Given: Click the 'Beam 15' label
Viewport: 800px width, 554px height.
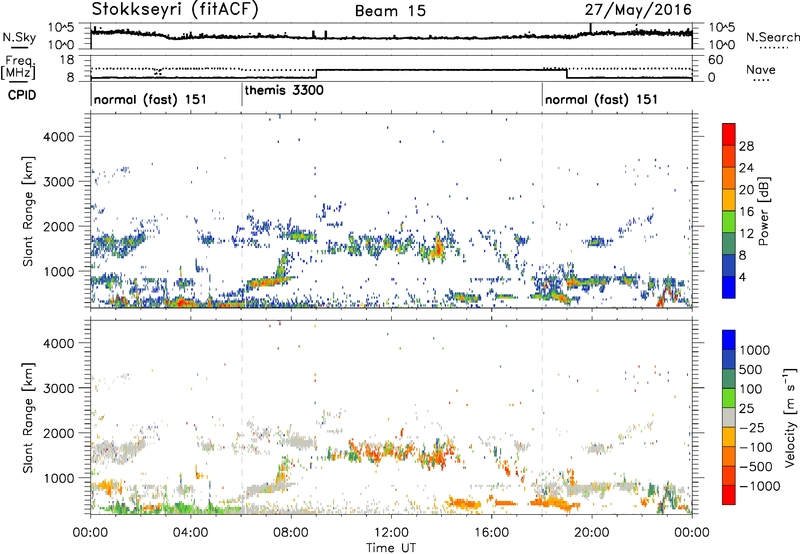Looking at the screenshot, I should click(x=390, y=11).
